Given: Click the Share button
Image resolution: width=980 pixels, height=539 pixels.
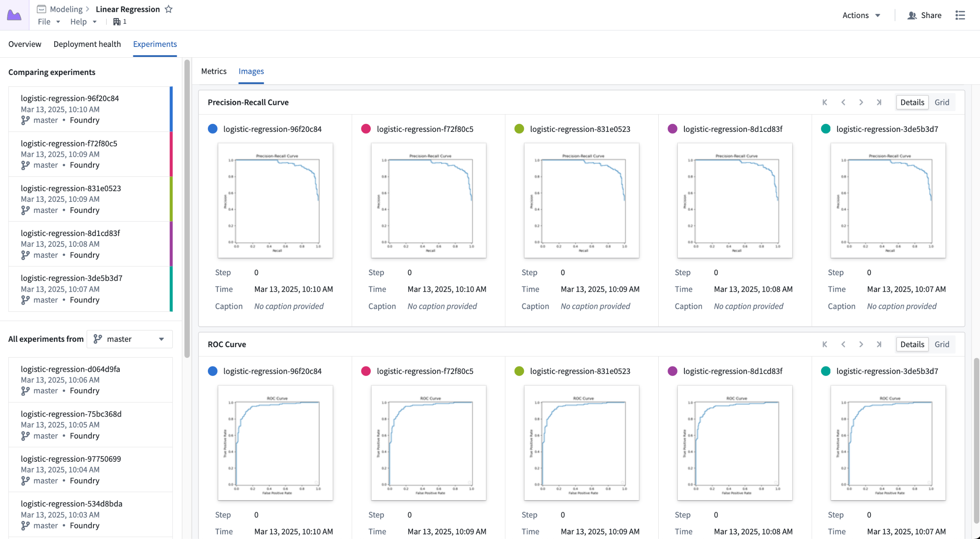Looking at the screenshot, I should pyautogui.click(x=924, y=15).
